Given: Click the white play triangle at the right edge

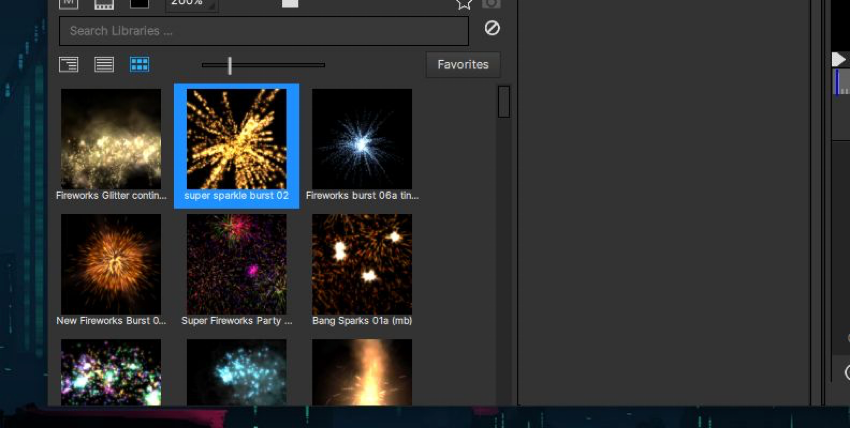Looking at the screenshot, I should [839, 59].
